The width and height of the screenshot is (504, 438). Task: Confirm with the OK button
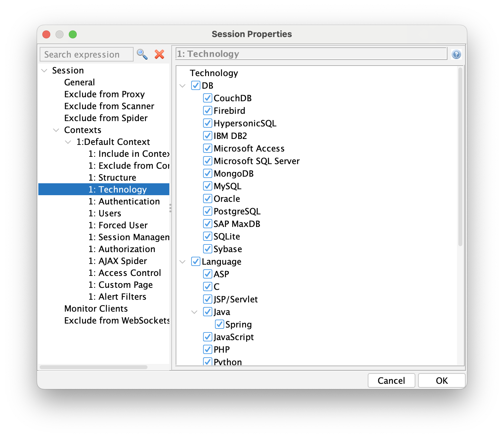pyautogui.click(x=441, y=380)
